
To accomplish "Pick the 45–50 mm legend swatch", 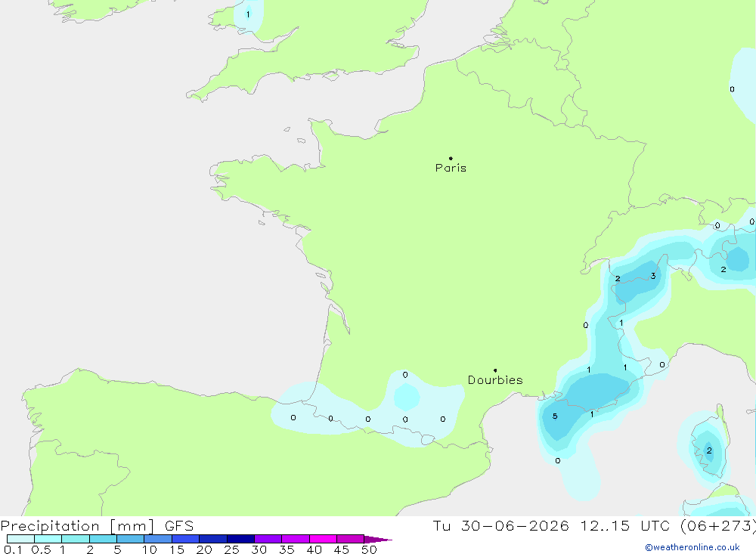I will click(x=351, y=539).
